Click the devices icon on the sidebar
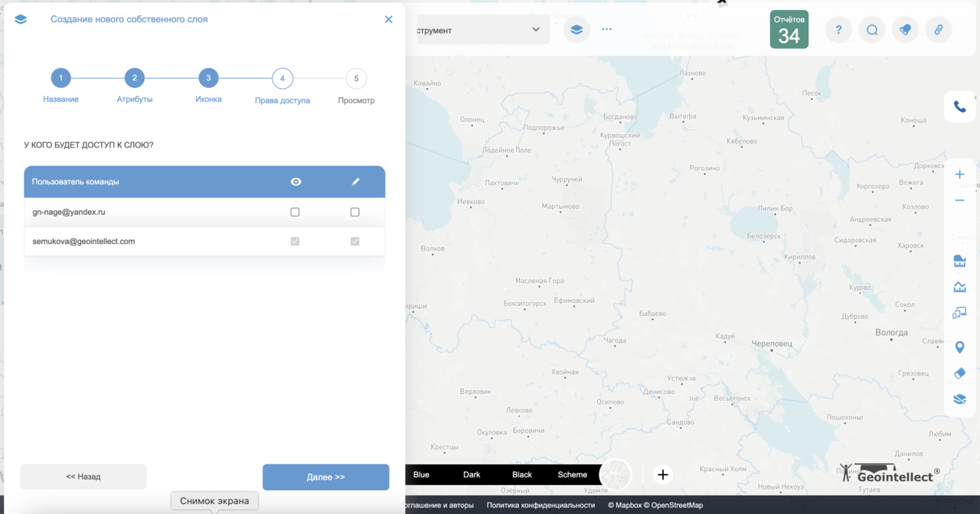 (x=959, y=312)
